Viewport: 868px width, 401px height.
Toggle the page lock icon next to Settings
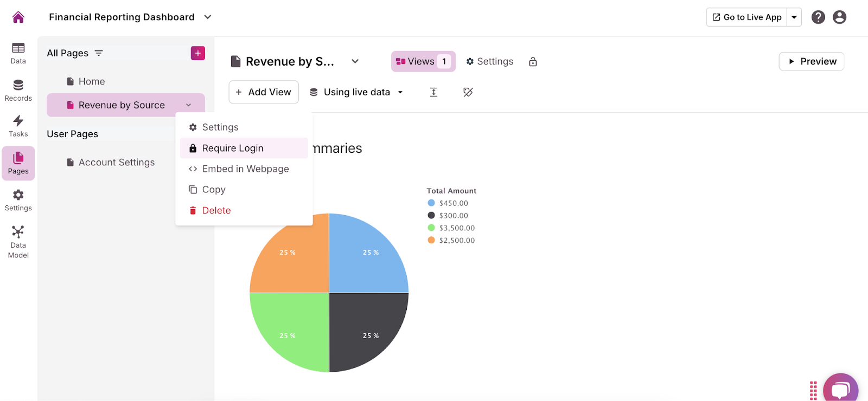(x=533, y=62)
